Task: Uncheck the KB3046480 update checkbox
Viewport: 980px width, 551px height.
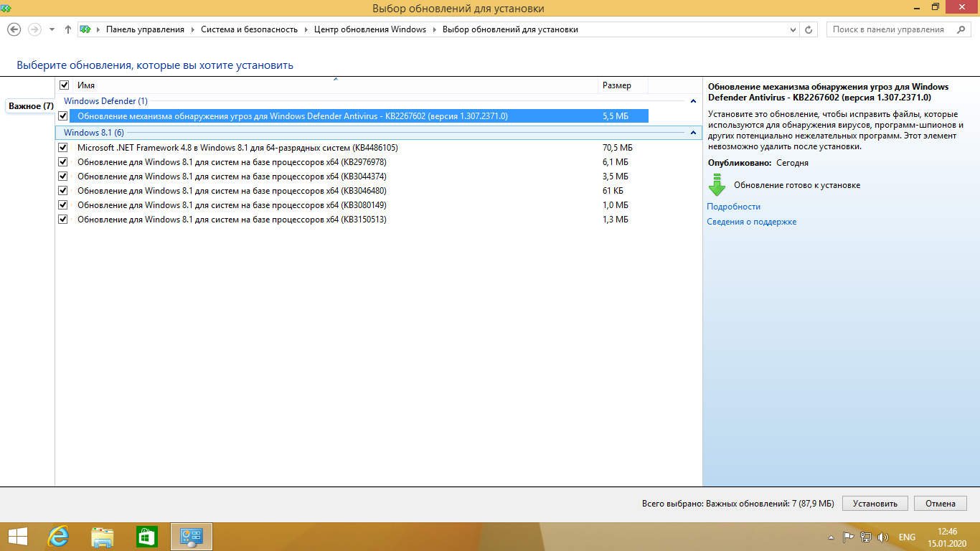Action: [x=63, y=191]
